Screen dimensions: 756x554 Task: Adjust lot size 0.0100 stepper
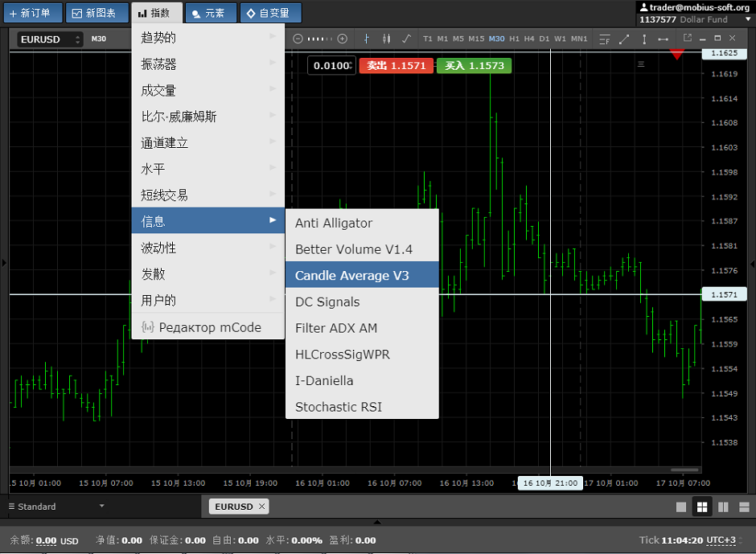point(351,66)
